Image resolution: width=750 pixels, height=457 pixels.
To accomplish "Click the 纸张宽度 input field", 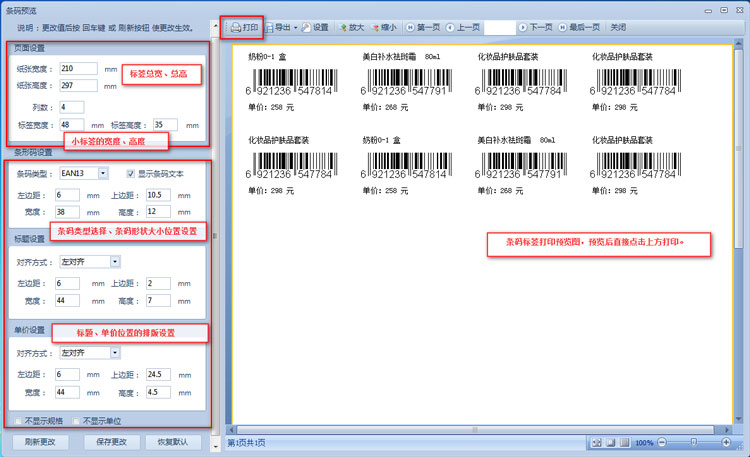I will (x=79, y=68).
